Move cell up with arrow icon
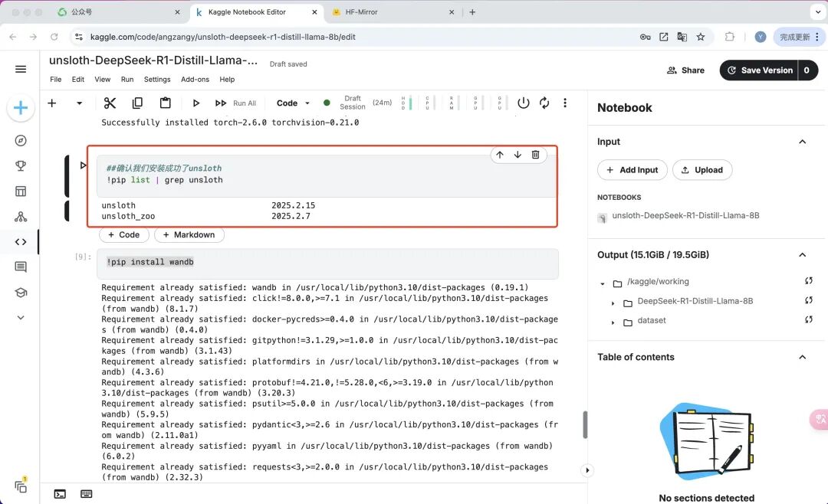This screenshot has width=828, height=504. [x=500, y=155]
